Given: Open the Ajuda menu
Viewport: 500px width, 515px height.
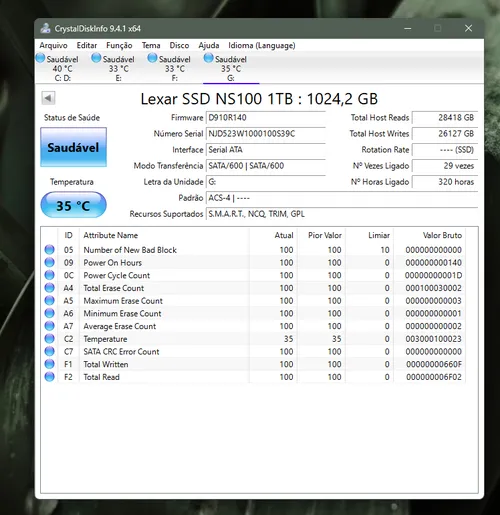Looking at the screenshot, I should point(209,45).
